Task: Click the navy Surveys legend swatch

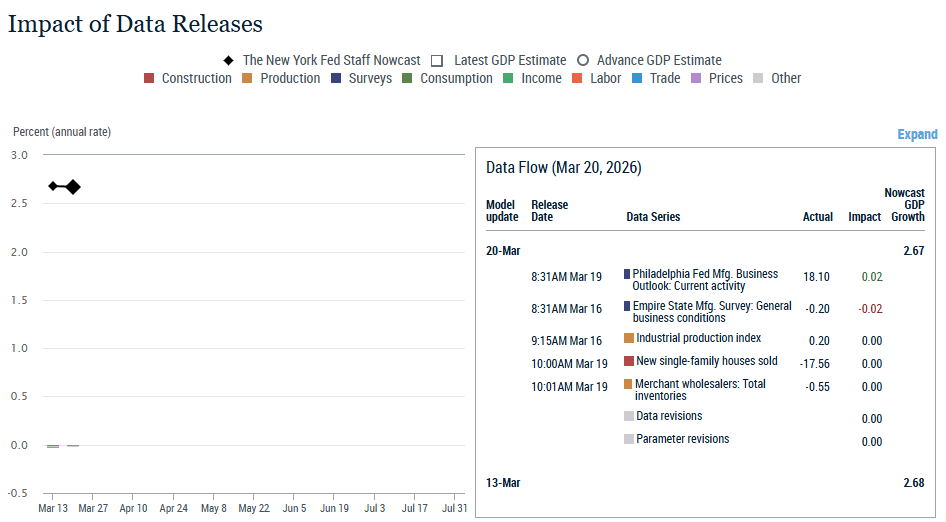Action: coord(336,79)
